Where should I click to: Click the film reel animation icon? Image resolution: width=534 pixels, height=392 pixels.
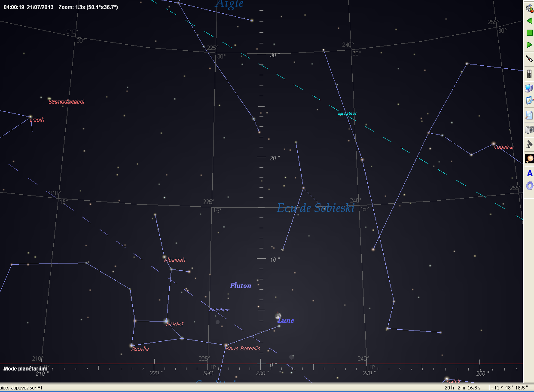pyautogui.click(x=529, y=9)
